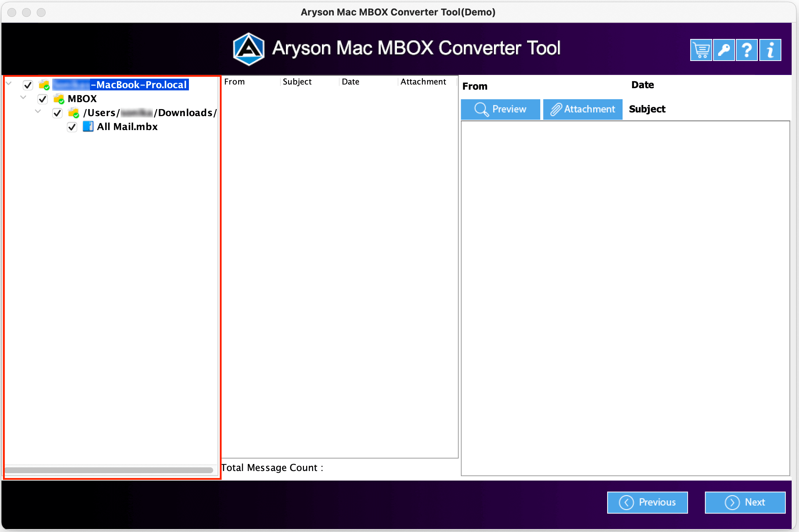Open the shopping cart purchase icon

701,50
